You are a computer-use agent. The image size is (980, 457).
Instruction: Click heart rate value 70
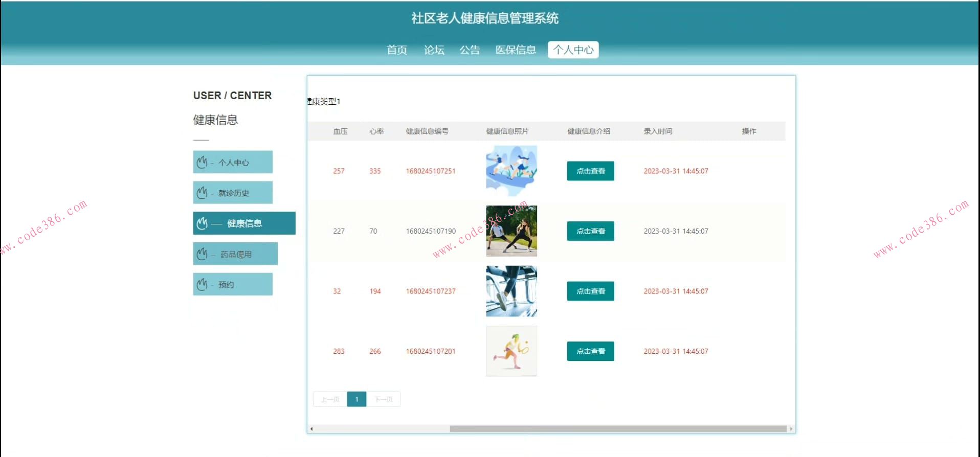pos(373,231)
